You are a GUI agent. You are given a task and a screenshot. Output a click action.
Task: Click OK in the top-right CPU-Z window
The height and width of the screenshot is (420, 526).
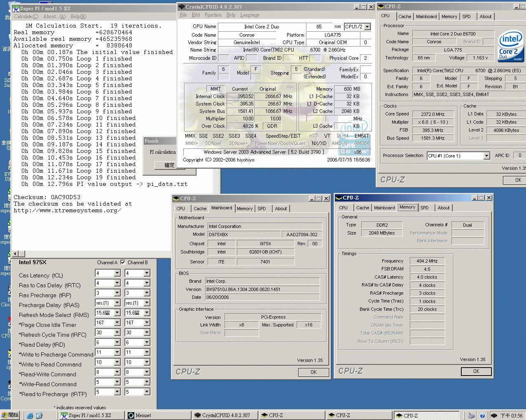[x=515, y=180]
